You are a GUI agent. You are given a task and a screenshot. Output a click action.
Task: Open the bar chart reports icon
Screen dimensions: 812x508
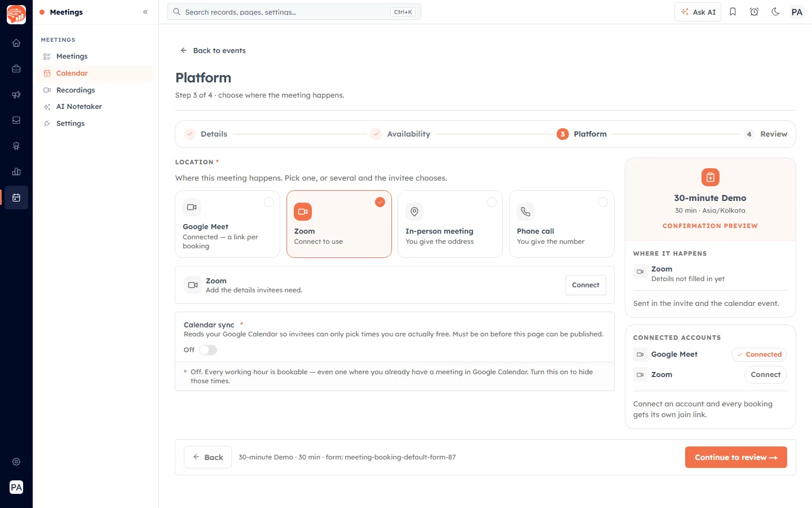[x=16, y=172]
